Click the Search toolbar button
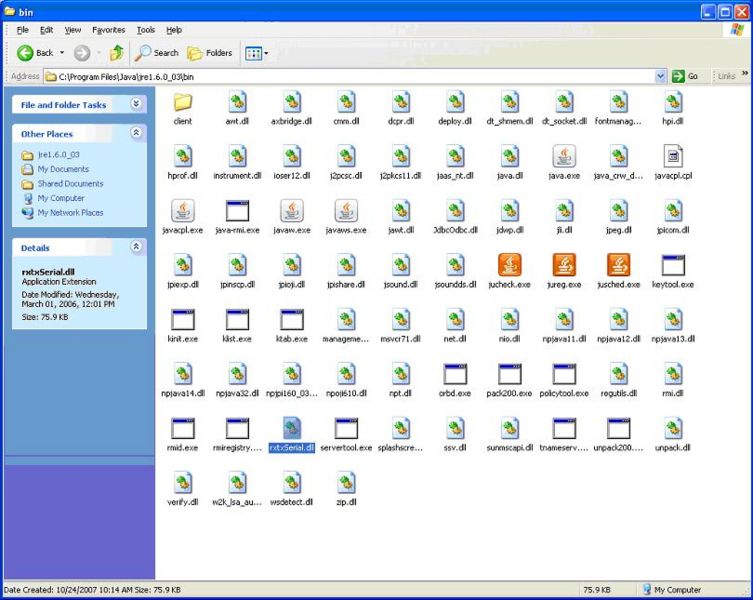 point(157,53)
